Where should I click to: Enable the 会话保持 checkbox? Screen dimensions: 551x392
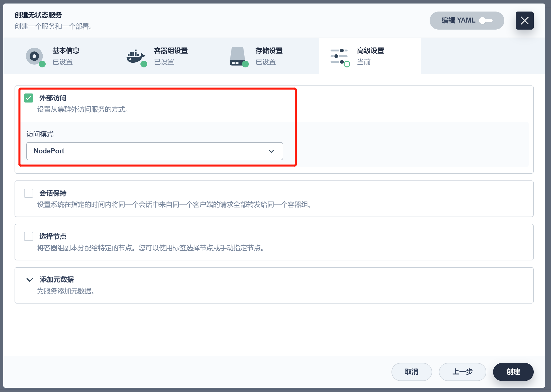pyautogui.click(x=29, y=193)
